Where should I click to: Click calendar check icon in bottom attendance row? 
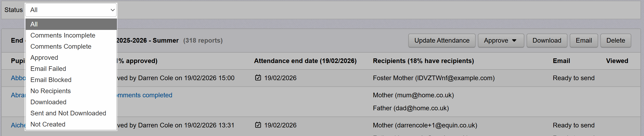coord(258,125)
